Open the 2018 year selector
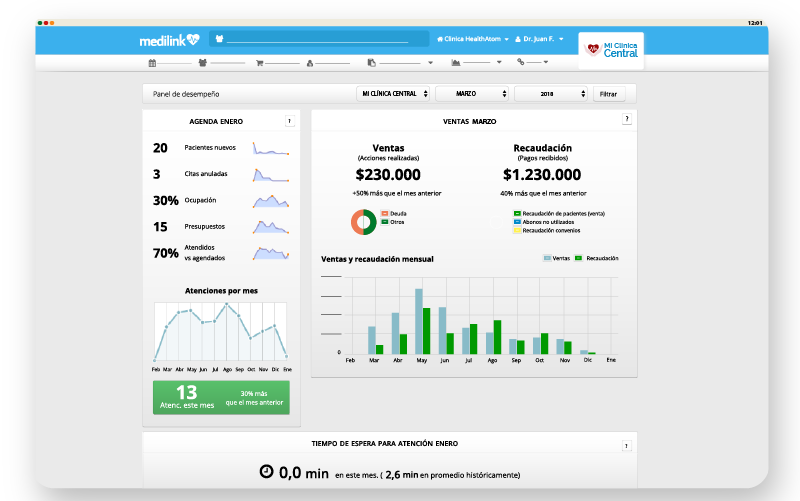Viewport: 800px width, 501px height. pyautogui.click(x=551, y=94)
